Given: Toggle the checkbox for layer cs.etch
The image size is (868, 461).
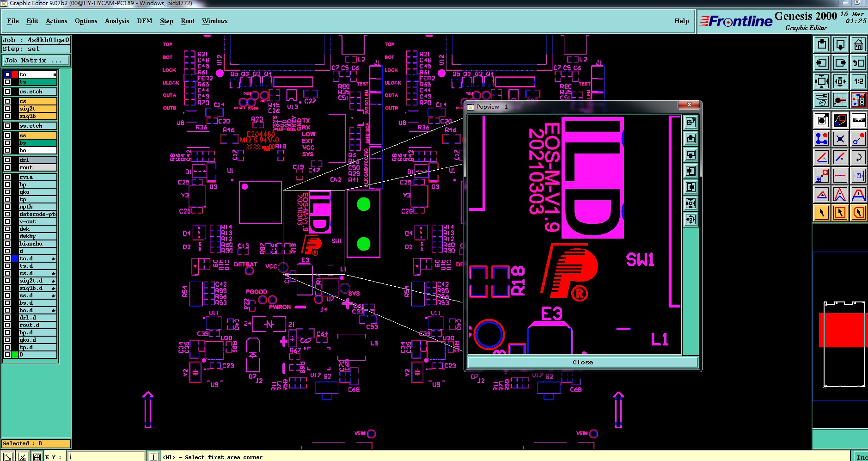Looking at the screenshot, I should point(7,92).
